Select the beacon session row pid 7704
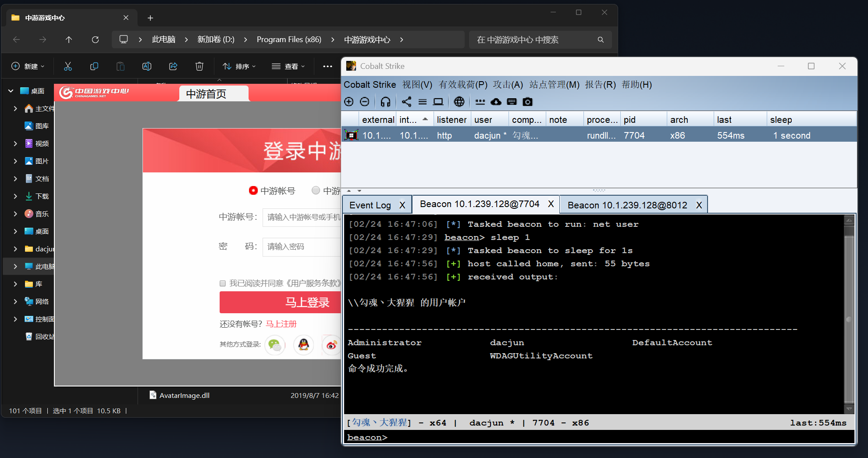 (599, 135)
